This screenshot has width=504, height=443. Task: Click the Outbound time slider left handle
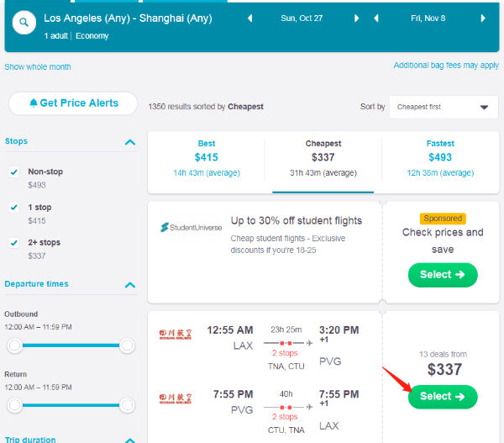[14, 345]
